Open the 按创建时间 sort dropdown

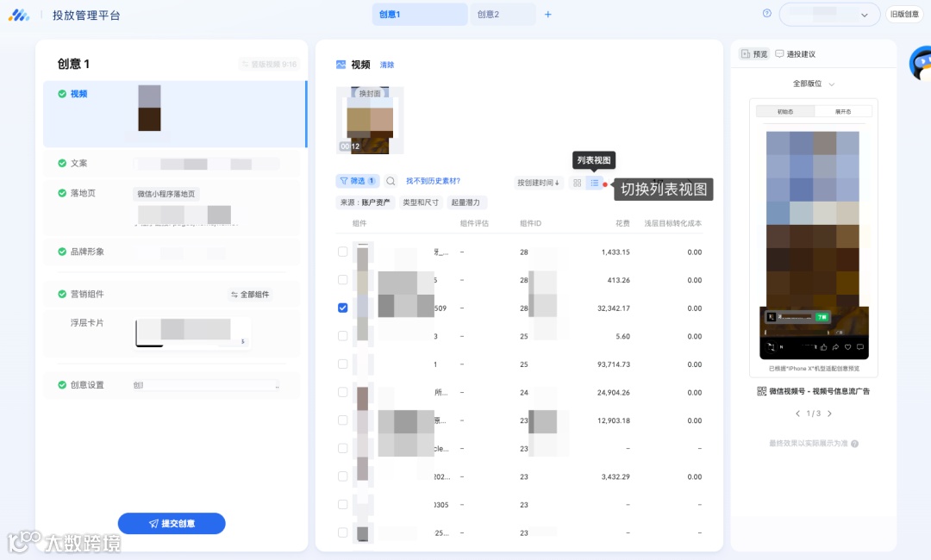[x=538, y=183]
